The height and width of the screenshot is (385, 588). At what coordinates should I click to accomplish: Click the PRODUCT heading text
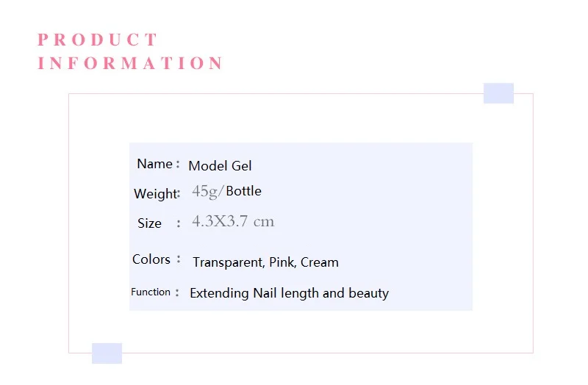[98, 40]
